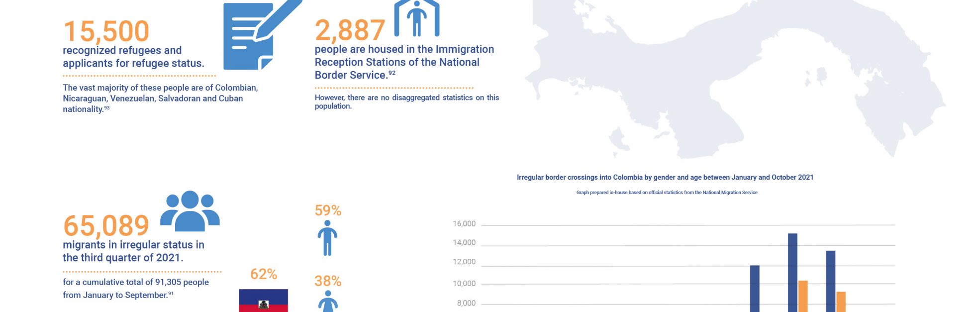Click the person inside house icon
Screen dimensions: 980x312
(417, 19)
